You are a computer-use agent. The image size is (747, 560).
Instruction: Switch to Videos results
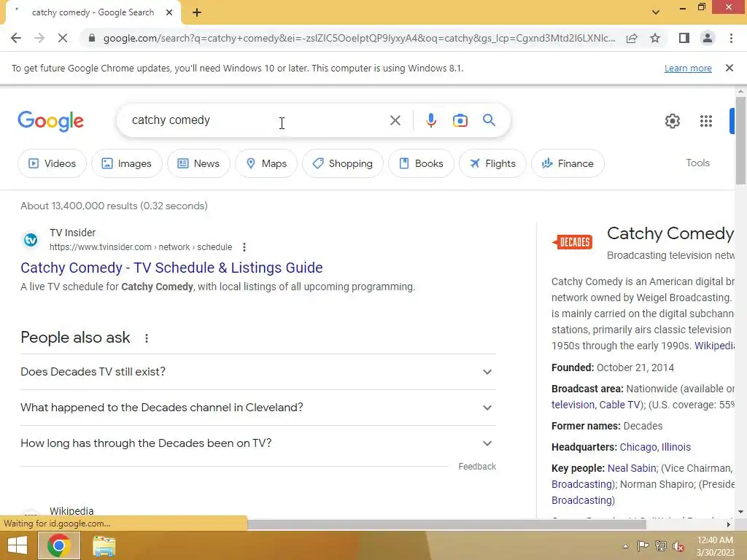(x=52, y=163)
